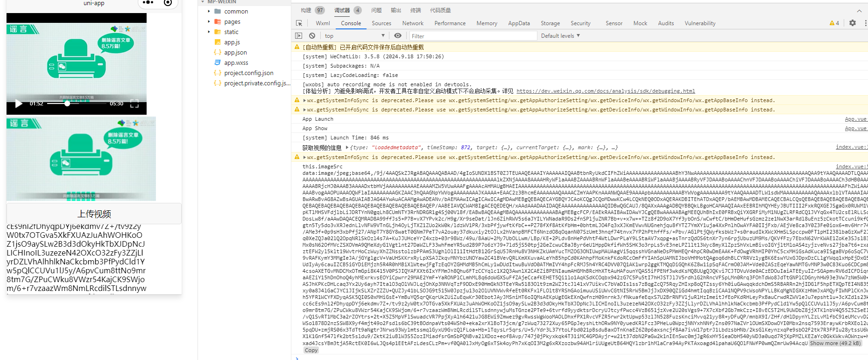
Task: Expand the common folder
Action: point(209,11)
